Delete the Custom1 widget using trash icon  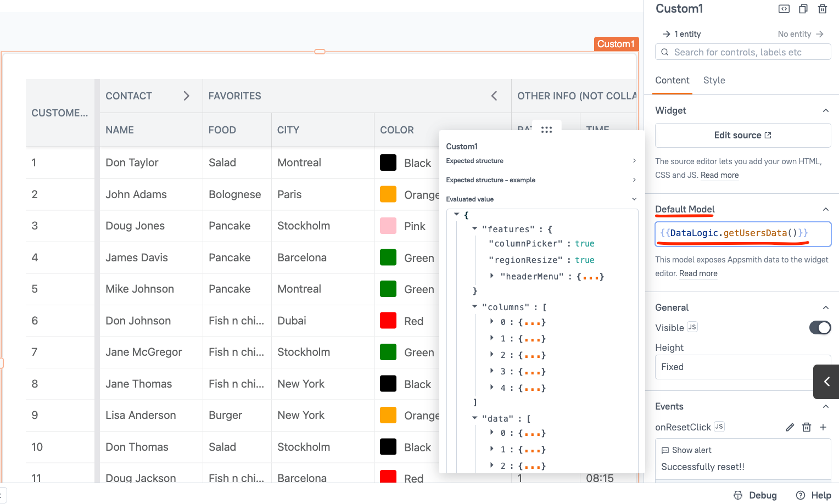823,9
